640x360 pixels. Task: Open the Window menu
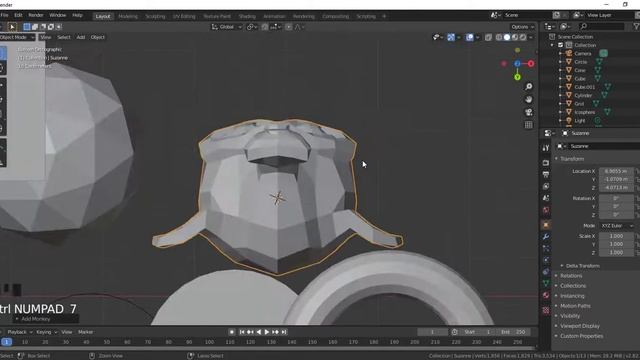(58, 15)
